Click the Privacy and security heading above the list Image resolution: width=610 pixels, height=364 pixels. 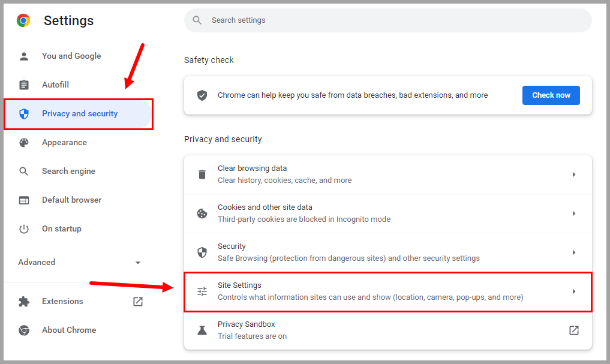[x=223, y=139]
